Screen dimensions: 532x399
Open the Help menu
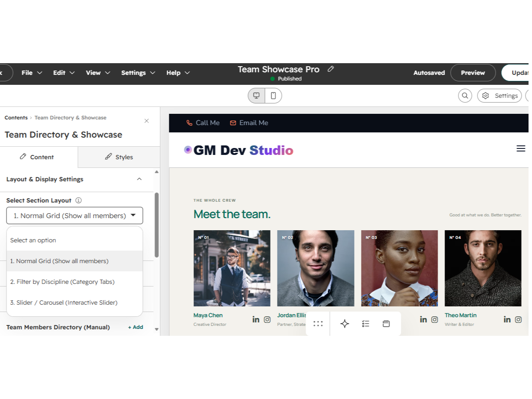179,73
